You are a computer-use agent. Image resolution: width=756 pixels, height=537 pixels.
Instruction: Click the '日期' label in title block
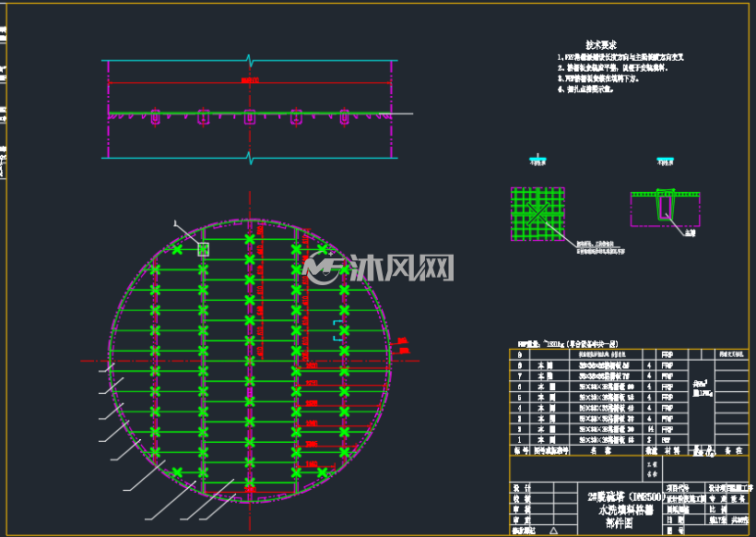click(x=676, y=520)
